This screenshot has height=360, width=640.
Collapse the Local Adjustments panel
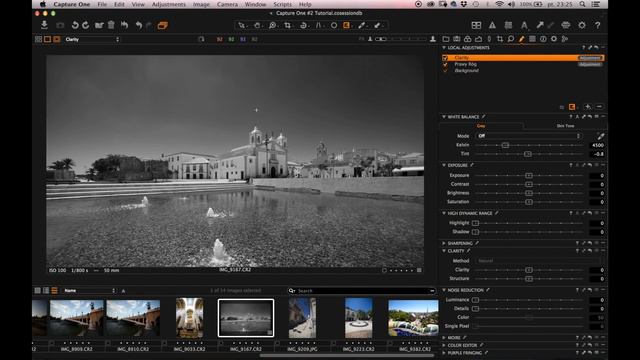pos(444,48)
